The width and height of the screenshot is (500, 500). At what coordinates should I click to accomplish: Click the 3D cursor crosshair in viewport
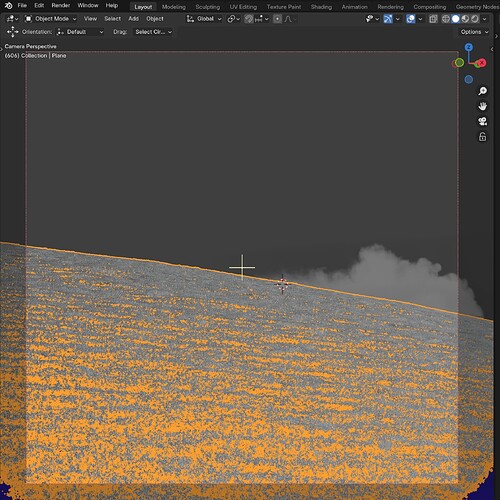click(x=282, y=284)
